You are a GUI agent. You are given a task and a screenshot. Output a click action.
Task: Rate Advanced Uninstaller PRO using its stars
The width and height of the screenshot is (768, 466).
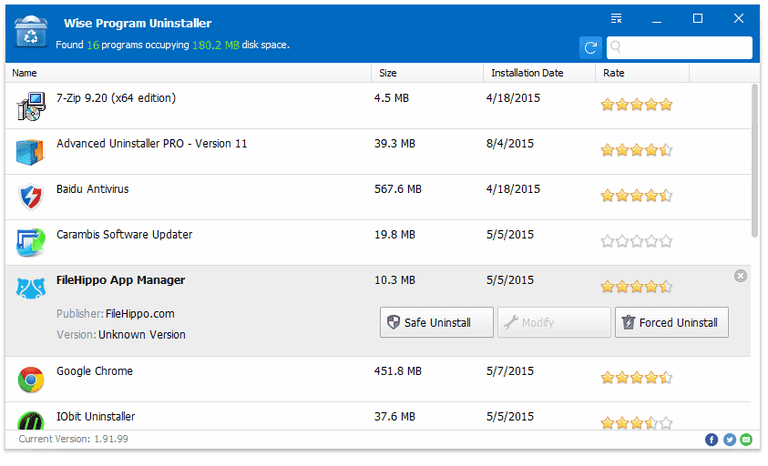tap(637, 150)
